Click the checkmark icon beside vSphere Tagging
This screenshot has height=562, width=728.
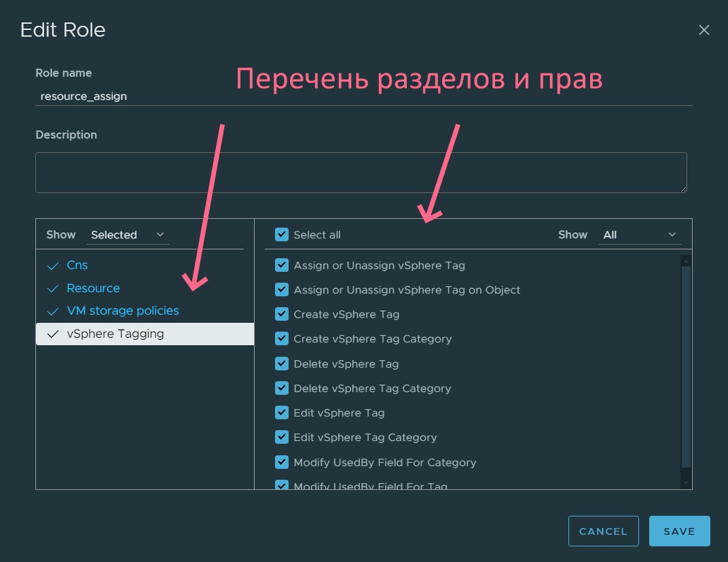point(53,334)
